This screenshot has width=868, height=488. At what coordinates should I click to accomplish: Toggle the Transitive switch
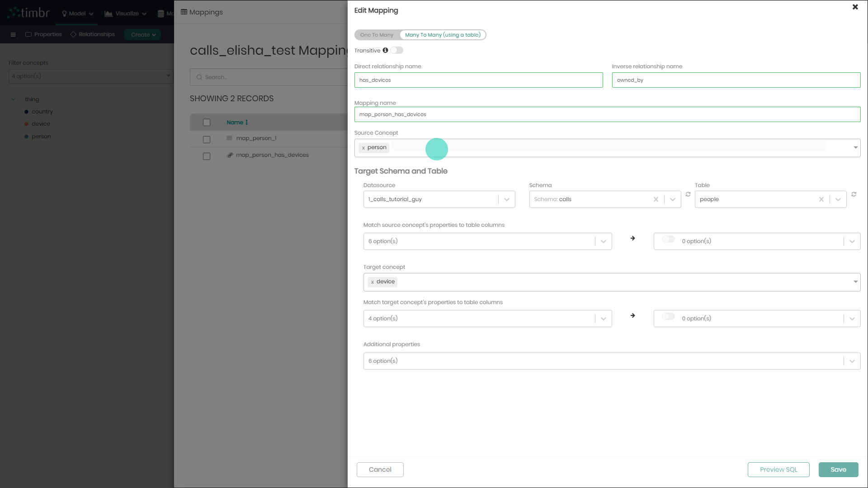397,51
